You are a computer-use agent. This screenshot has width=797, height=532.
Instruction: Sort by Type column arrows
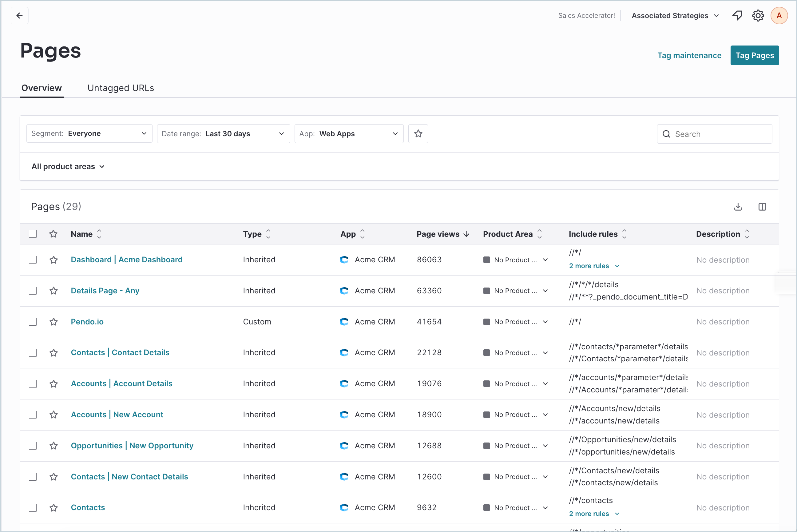(268, 234)
